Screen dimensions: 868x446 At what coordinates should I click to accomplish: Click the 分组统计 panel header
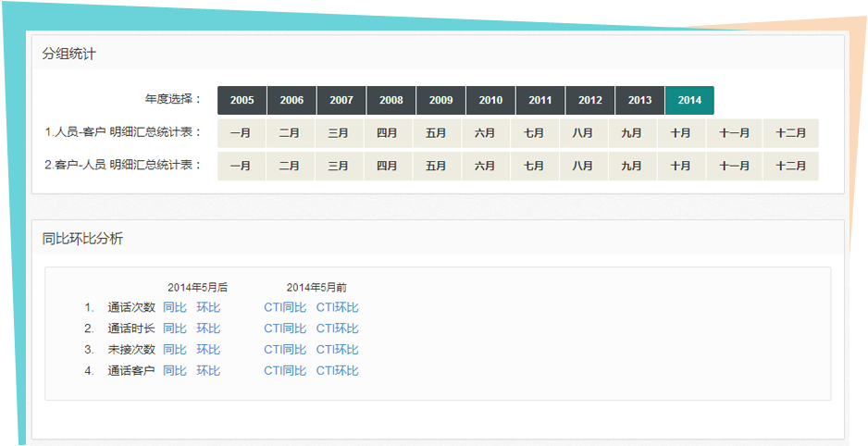[x=68, y=54]
